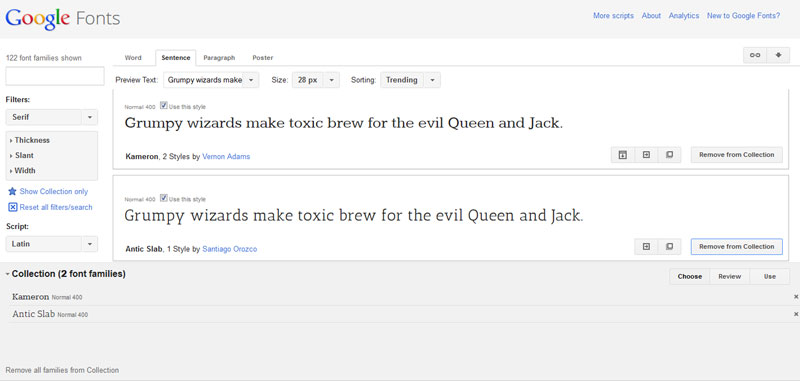Click Quick-use arrow icon in Kameron row

[646, 155]
